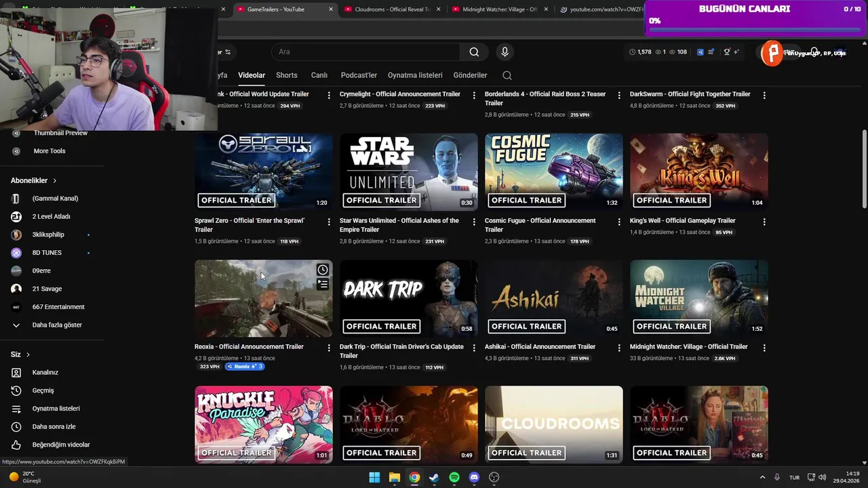868x488 pixels.
Task: Open the channel search magnifier icon
Action: click(x=507, y=75)
